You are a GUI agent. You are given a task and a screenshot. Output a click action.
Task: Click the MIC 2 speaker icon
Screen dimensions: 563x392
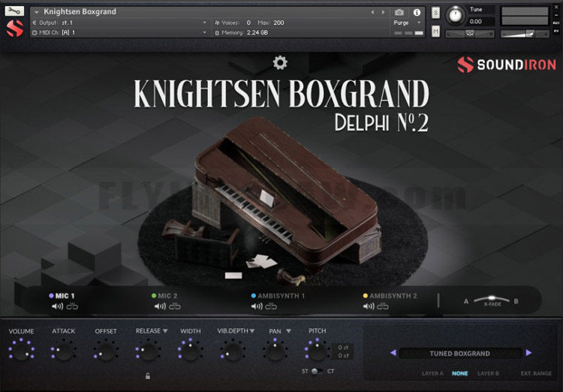click(160, 306)
